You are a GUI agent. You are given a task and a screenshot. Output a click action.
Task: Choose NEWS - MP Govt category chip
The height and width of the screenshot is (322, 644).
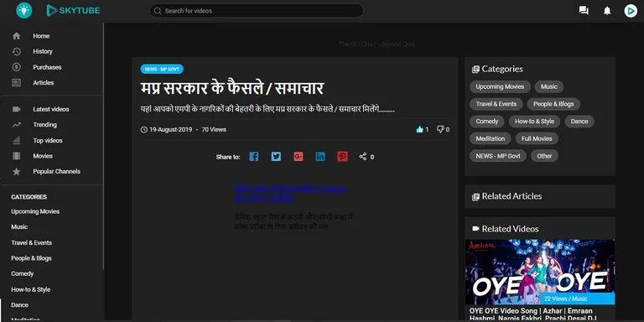498,156
